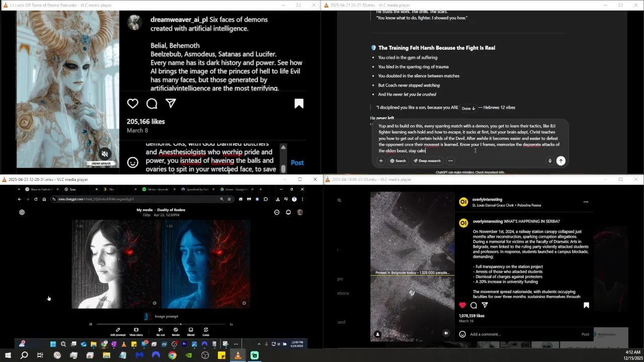Pause the Sora video playback
Image resolution: width=644 pixels, height=362 pixels.
[x=91, y=324]
